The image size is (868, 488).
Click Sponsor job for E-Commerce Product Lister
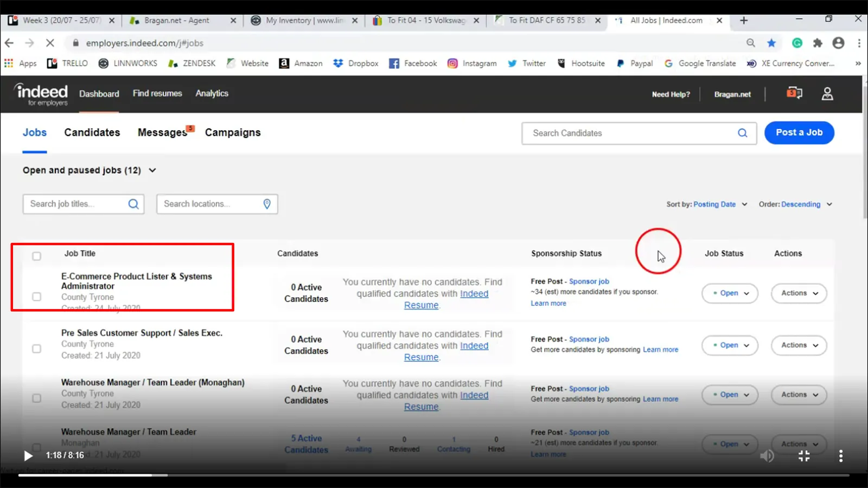589,281
